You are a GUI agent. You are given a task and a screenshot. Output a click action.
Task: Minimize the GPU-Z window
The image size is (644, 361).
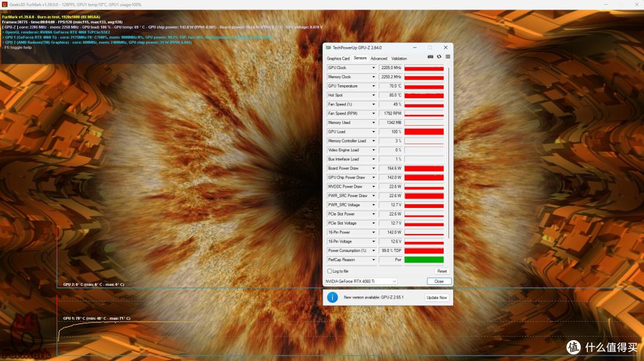(415, 48)
